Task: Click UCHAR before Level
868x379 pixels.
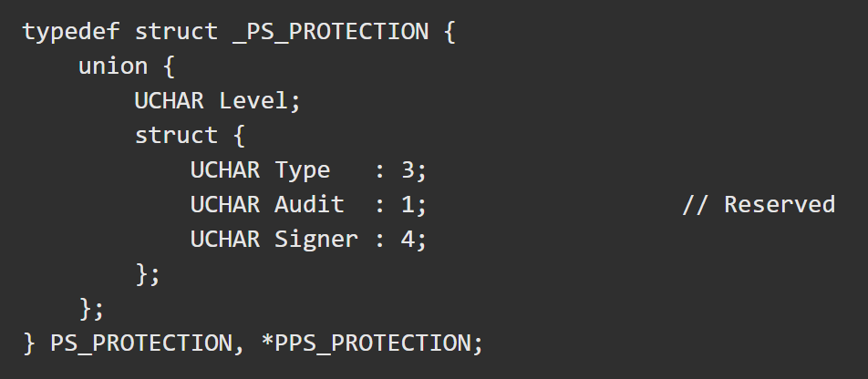Action: point(170,101)
